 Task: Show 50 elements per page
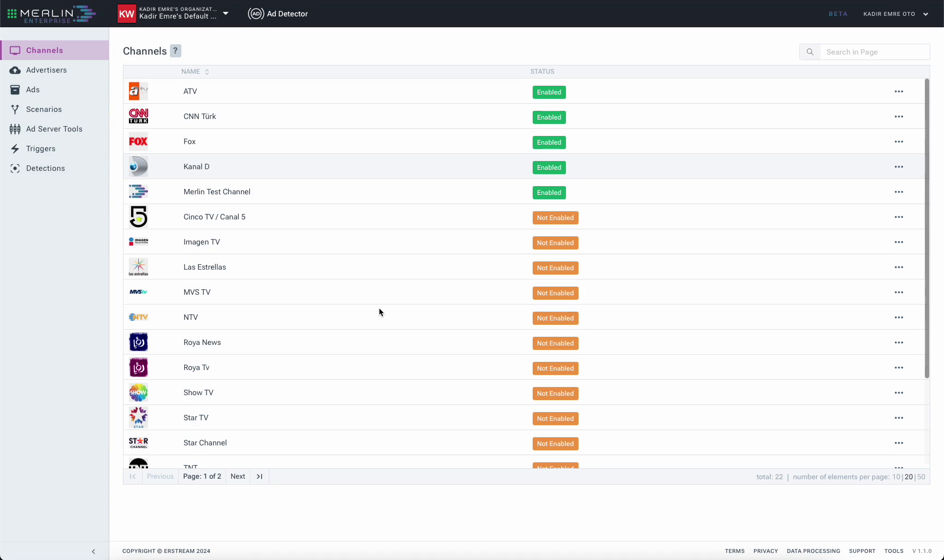coord(921,477)
